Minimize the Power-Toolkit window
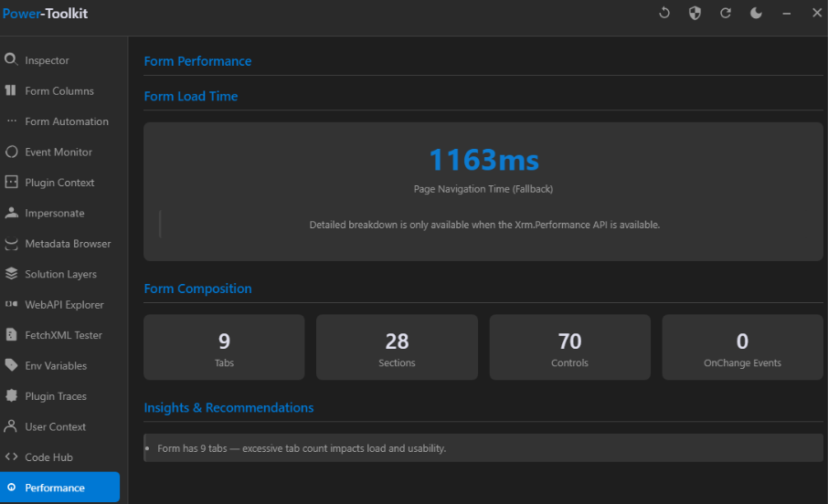This screenshot has width=828, height=504. (x=786, y=13)
